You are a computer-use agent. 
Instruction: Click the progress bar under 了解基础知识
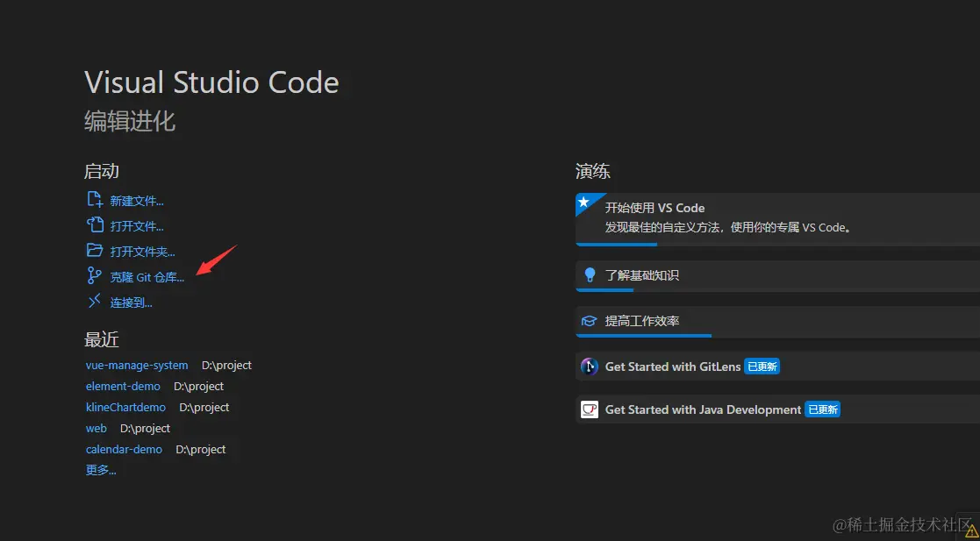tap(604, 290)
